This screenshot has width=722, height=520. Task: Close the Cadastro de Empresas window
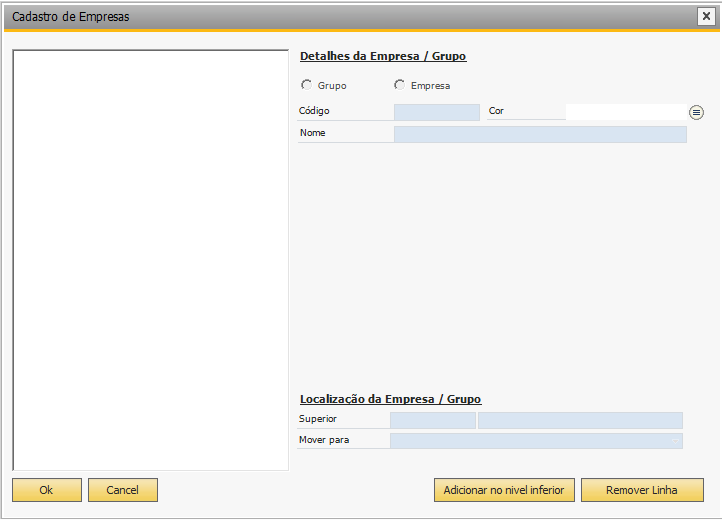(x=706, y=17)
